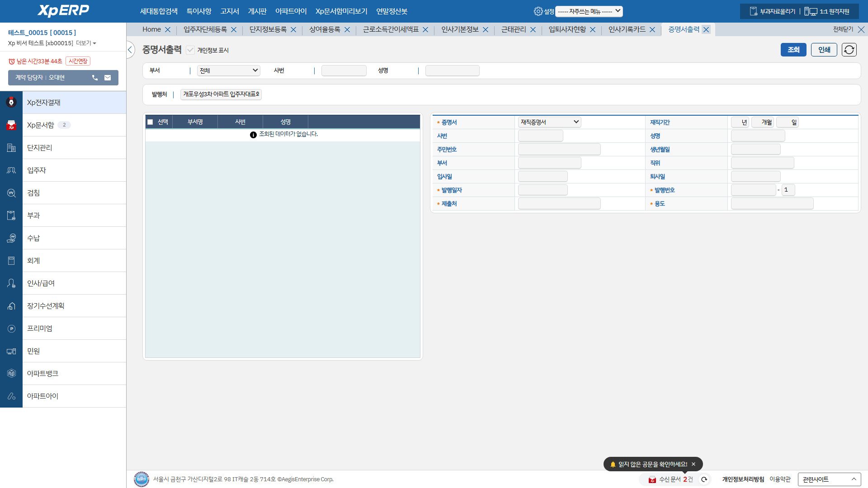Check the 선택 header checkbox

150,122
